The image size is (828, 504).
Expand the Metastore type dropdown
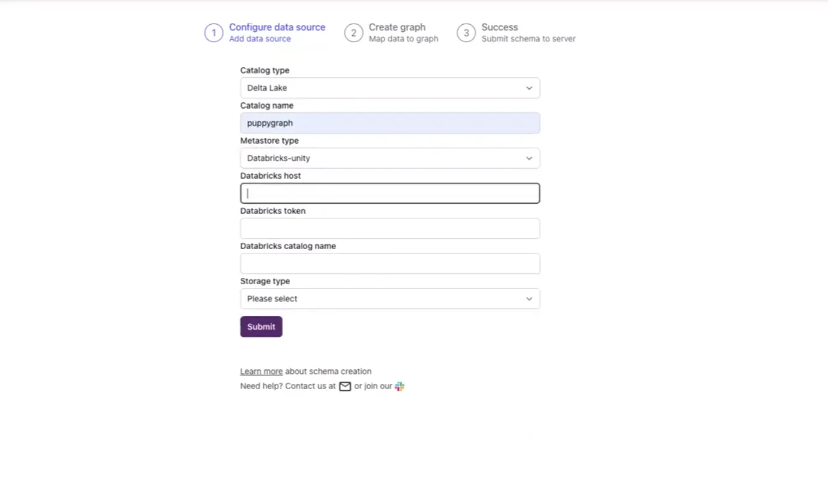390,158
